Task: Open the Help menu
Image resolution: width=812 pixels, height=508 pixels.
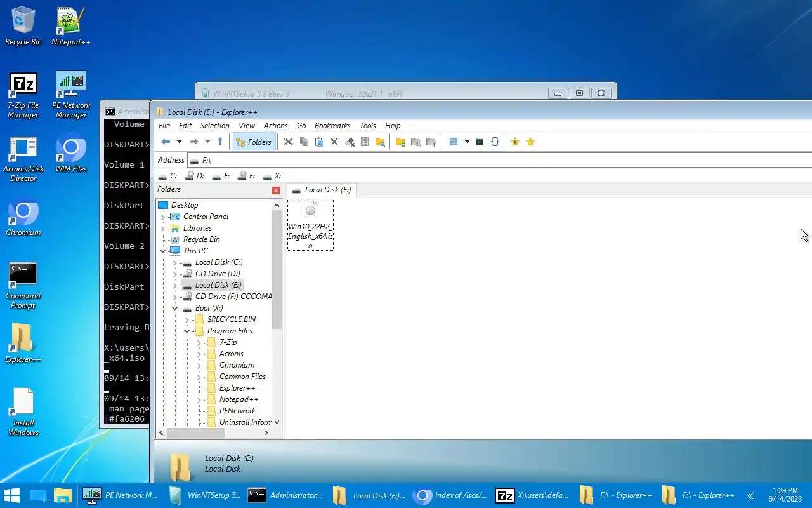Action: click(393, 126)
